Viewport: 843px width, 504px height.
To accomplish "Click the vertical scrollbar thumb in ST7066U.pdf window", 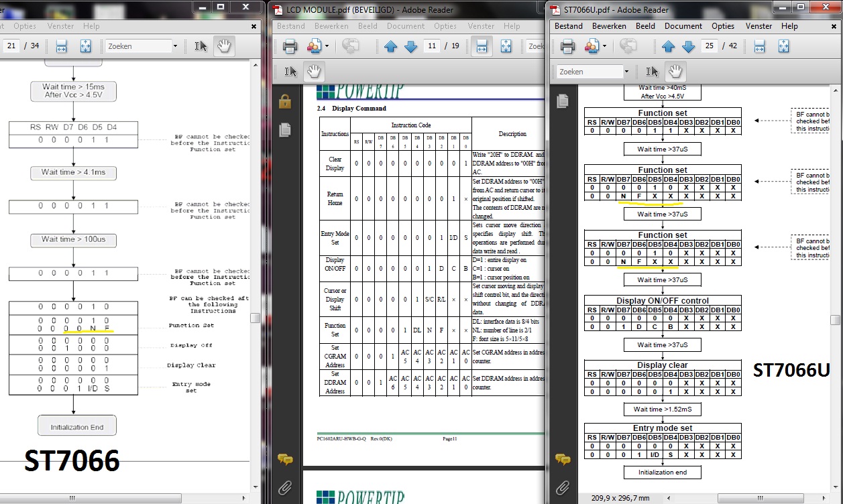I will 836,319.
